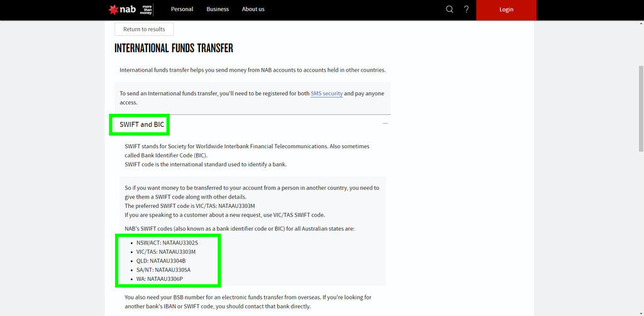Open the help question mark icon

[x=466, y=9]
